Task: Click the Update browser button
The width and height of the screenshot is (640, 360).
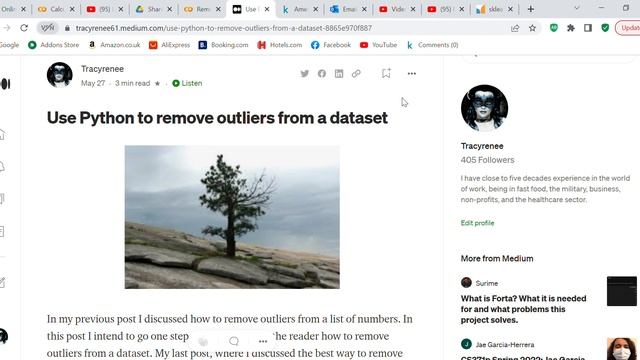Action: [x=628, y=28]
